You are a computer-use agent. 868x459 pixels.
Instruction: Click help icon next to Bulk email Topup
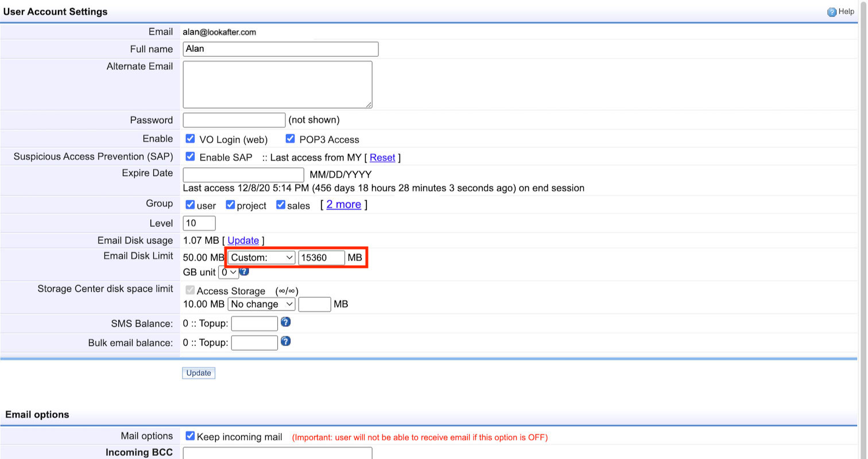285,341
